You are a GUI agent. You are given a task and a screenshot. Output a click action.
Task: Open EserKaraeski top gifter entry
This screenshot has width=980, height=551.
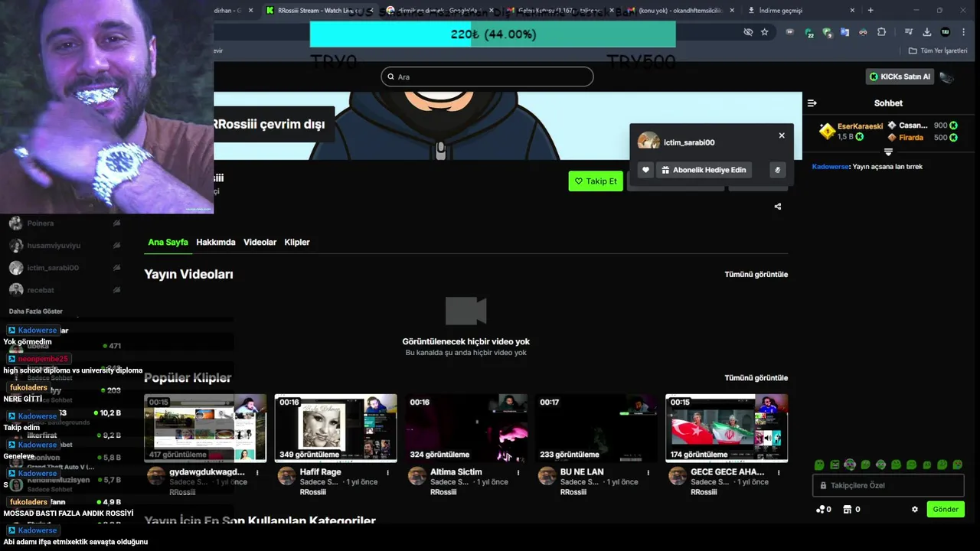851,131
